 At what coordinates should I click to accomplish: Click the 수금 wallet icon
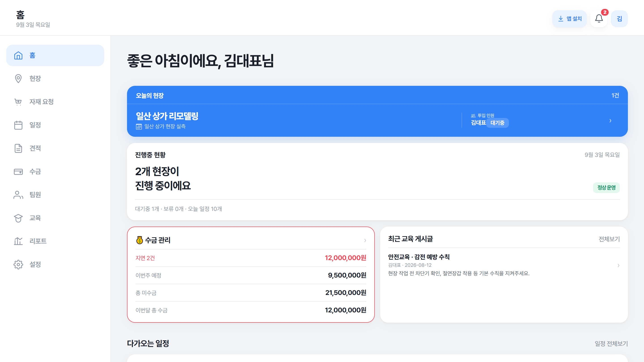18,172
